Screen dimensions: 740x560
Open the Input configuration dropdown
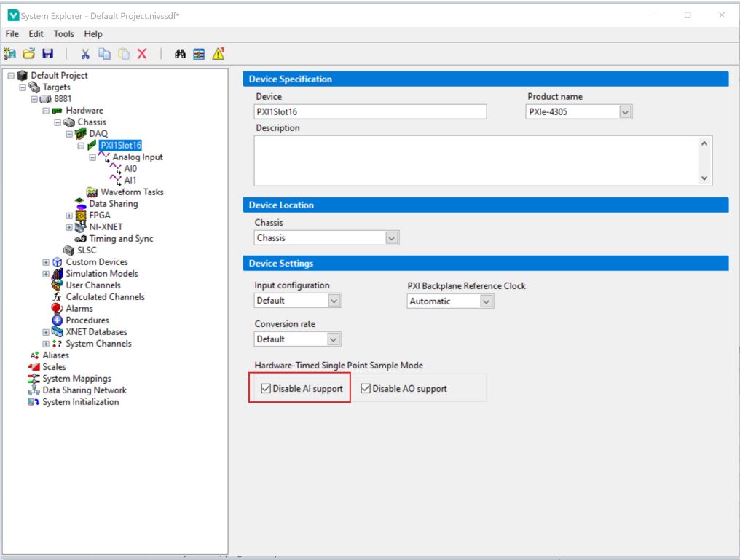334,301
